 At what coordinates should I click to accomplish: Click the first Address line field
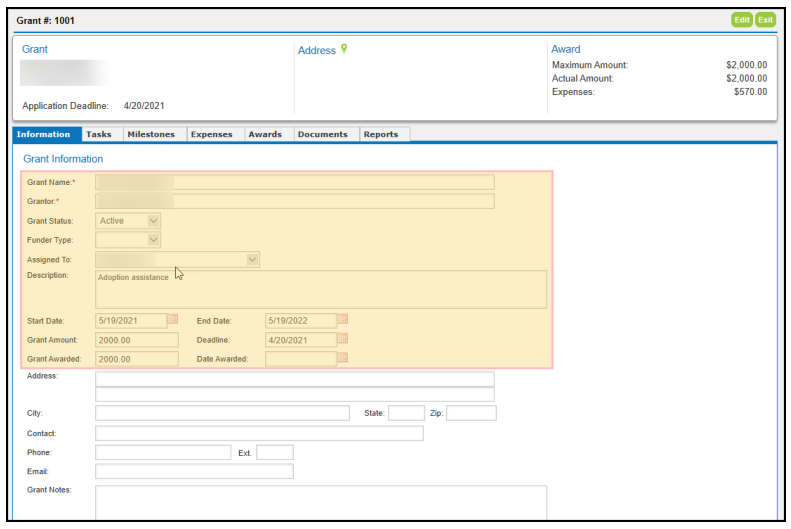pos(295,379)
